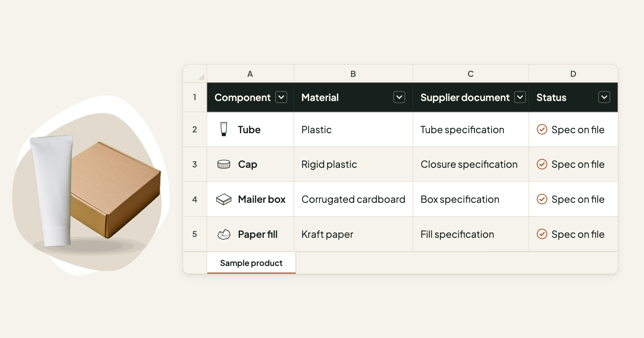Click the check icon in the Paper fill status cell
This screenshot has height=338, width=644.
click(542, 234)
